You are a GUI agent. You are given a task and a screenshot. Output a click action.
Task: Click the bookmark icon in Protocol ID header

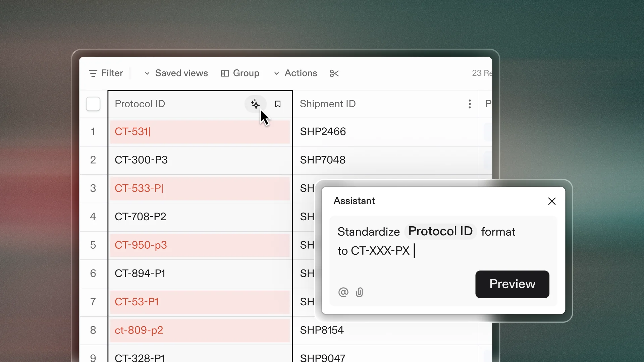[278, 104]
